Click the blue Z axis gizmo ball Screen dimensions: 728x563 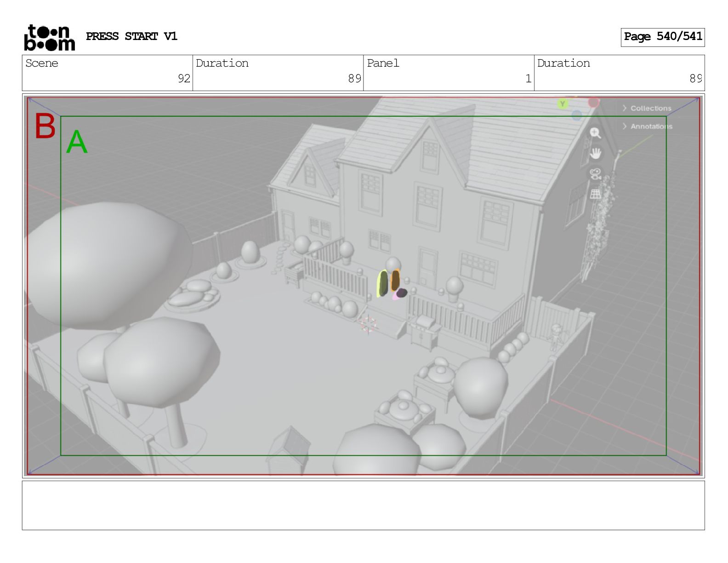point(577,115)
